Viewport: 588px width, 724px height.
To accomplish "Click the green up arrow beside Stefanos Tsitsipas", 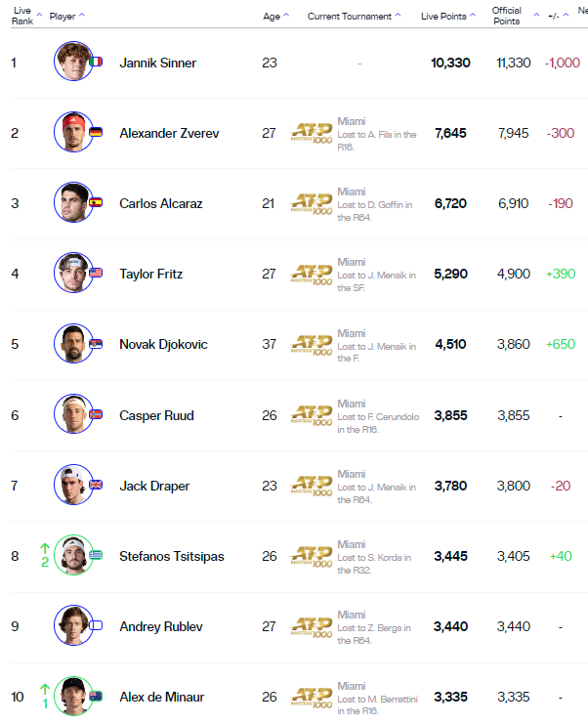I will click(45, 548).
